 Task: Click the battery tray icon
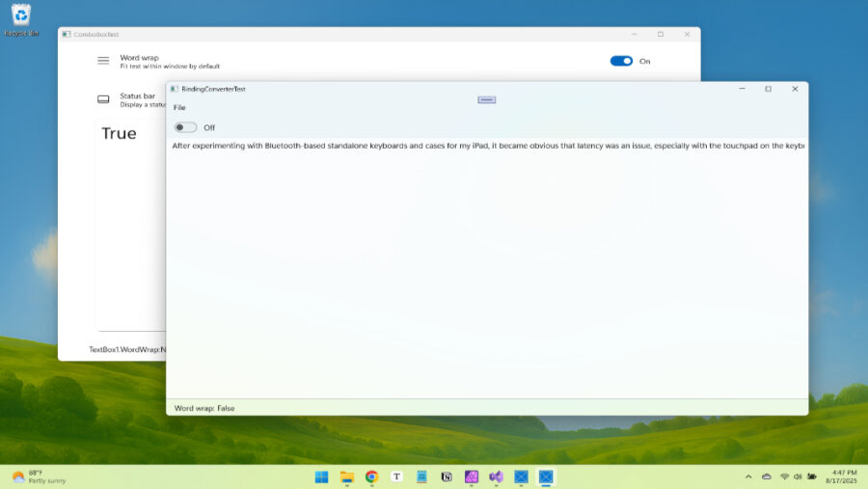coord(811,476)
